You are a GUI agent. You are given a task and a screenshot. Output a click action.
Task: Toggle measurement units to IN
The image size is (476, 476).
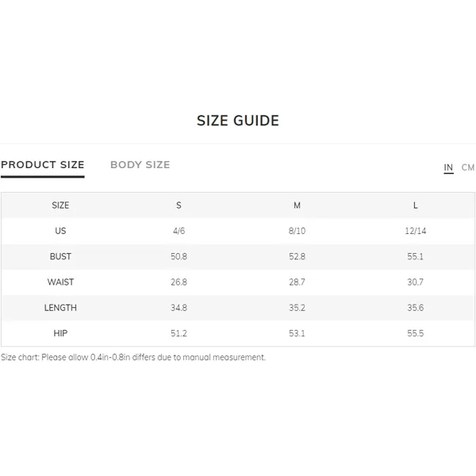[448, 167]
